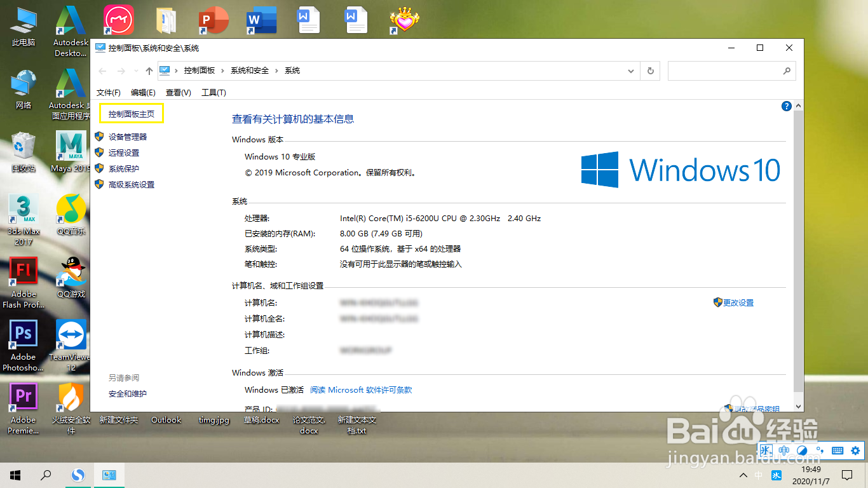Select the TeamViewer 12 shortcut
This screenshot has height=488, width=868.
tap(71, 346)
